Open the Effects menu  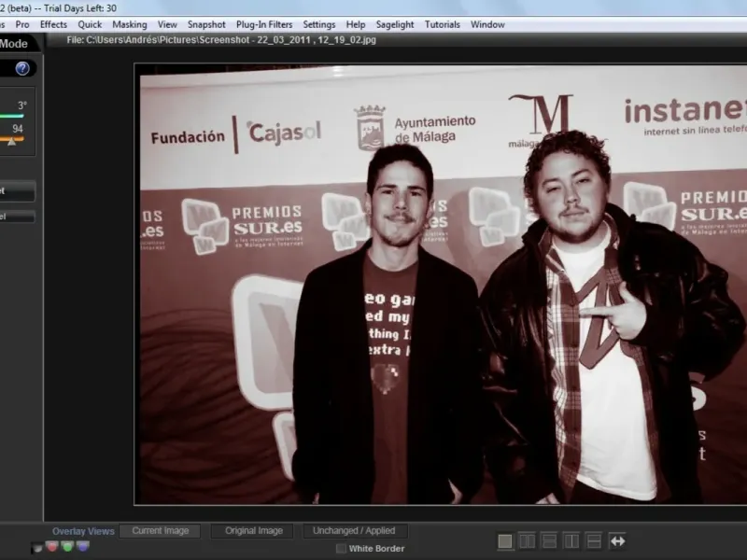point(53,25)
